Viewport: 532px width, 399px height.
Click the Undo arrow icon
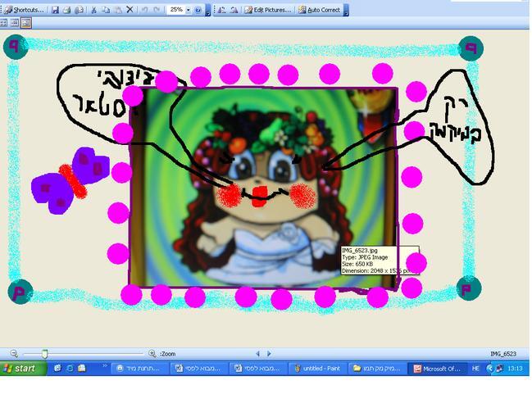click(144, 10)
